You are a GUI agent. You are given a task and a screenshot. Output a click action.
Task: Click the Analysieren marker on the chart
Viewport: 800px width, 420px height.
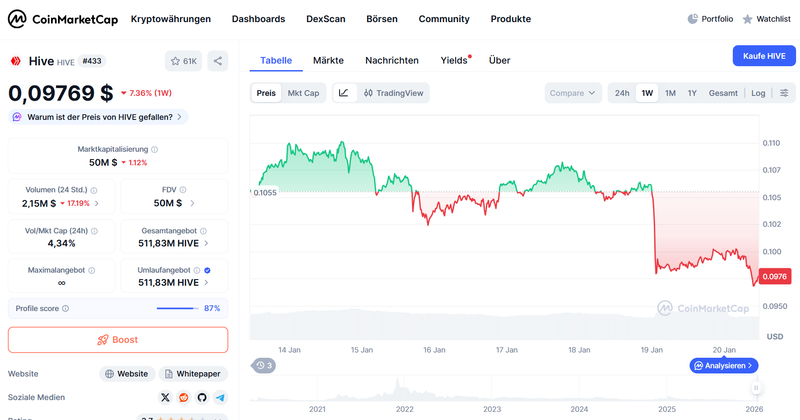tap(723, 366)
